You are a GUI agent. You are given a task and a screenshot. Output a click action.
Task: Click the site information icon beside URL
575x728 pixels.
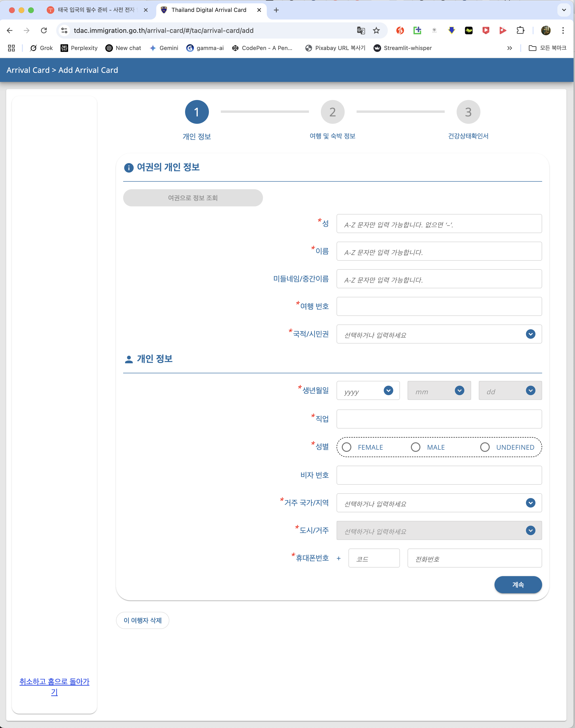(x=64, y=31)
